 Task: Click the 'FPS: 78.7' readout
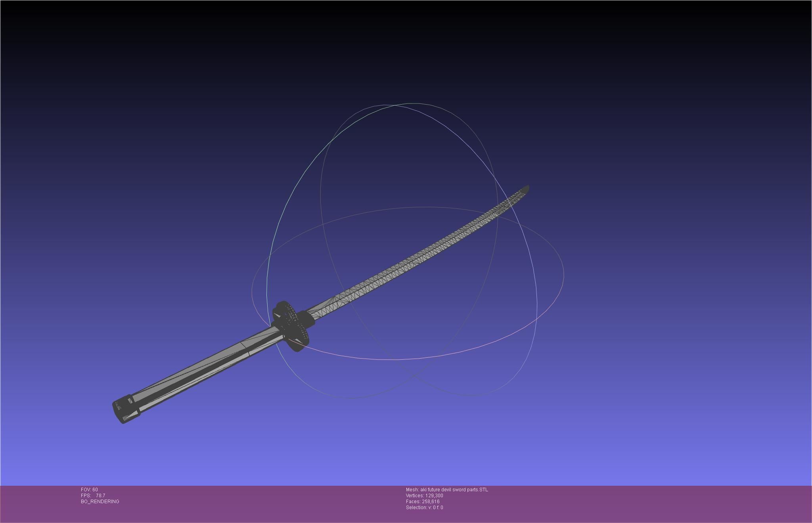(x=93, y=496)
